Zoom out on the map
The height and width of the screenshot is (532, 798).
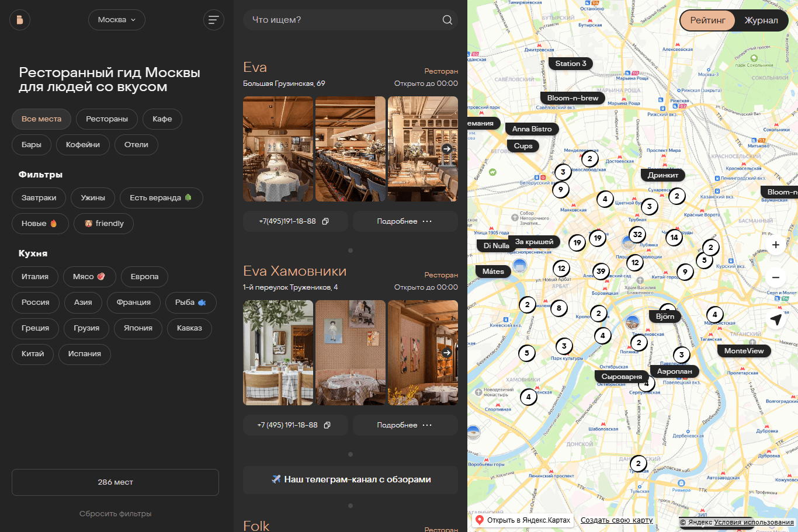click(x=775, y=277)
